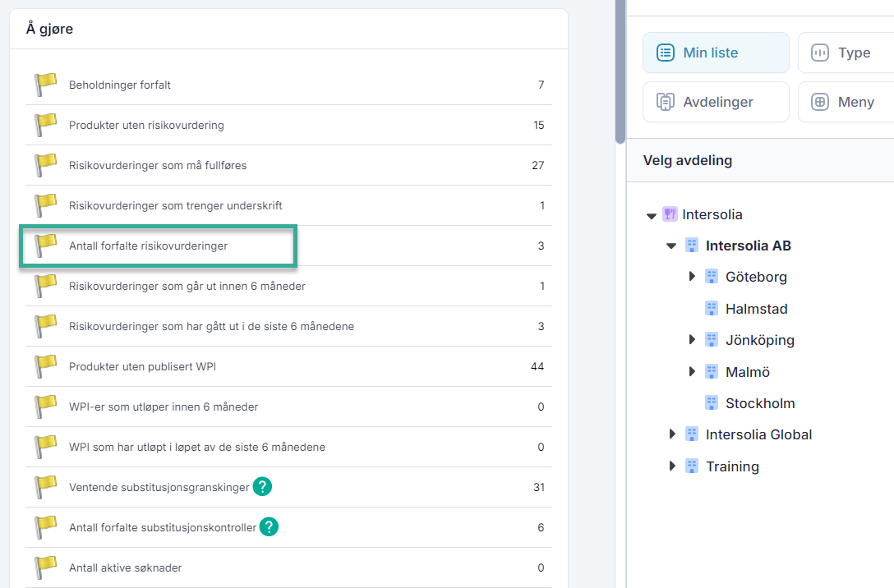894x588 pixels.
Task: Select Malmö label in department tree
Action: click(x=748, y=372)
